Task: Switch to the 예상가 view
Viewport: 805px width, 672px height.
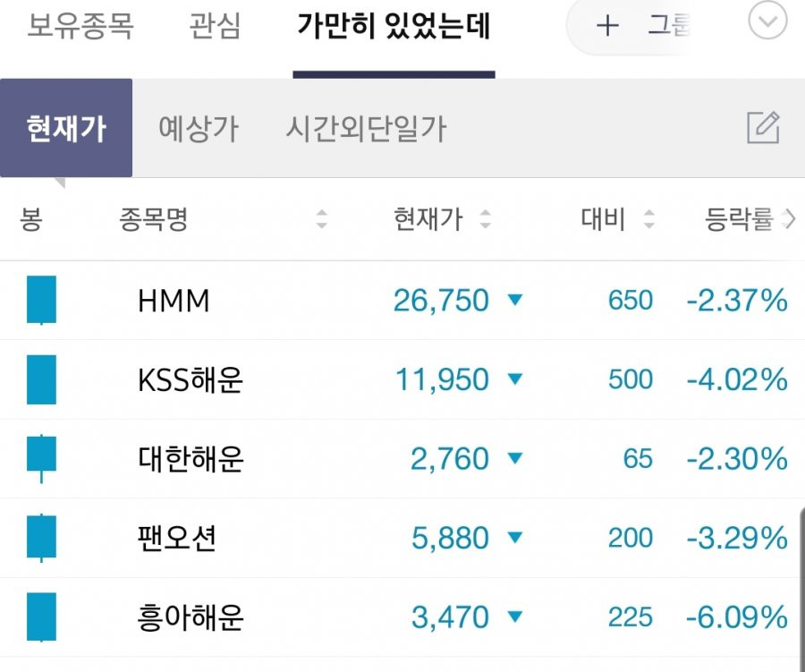Action: [199, 129]
